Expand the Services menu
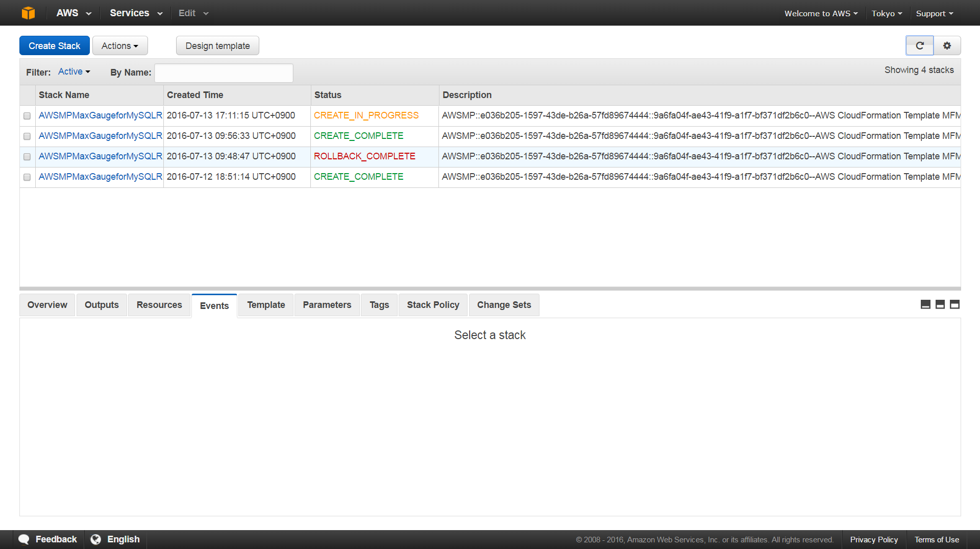Image resolution: width=980 pixels, height=549 pixels. click(136, 13)
